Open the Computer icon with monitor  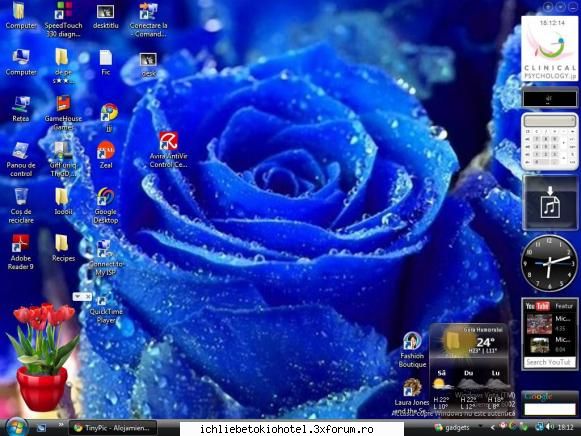pyautogui.click(x=21, y=62)
